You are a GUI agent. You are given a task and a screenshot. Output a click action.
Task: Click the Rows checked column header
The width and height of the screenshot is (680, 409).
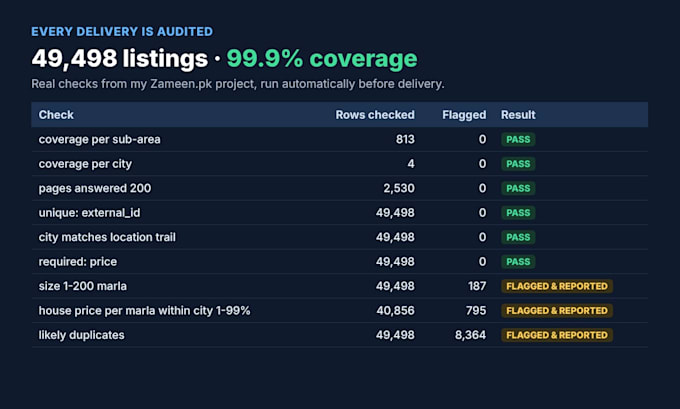coord(375,115)
